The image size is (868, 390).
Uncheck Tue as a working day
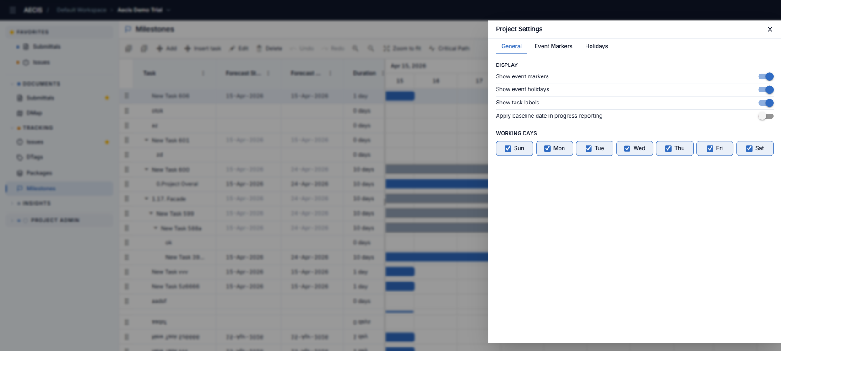coord(594,148)
